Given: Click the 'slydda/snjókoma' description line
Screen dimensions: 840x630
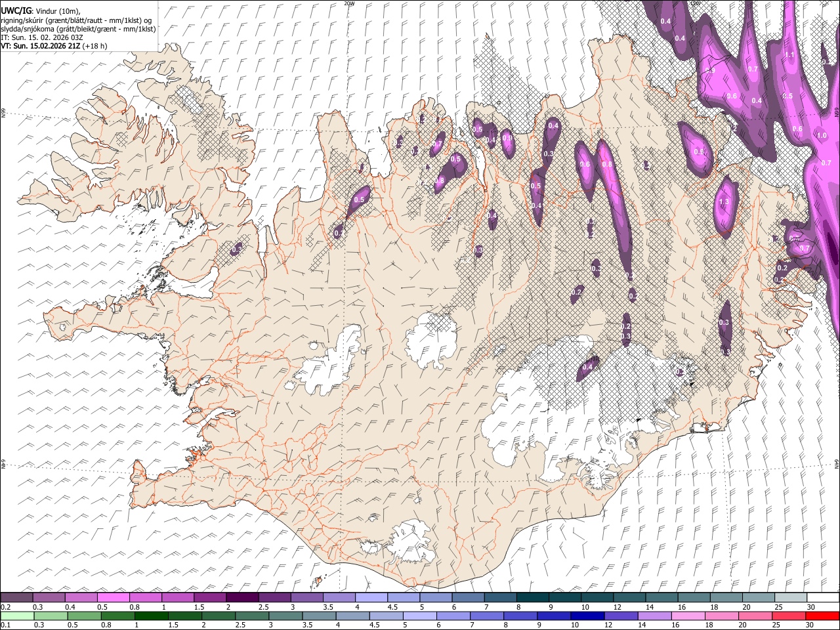Looking at the screenshot, I should tap(78, 29).
